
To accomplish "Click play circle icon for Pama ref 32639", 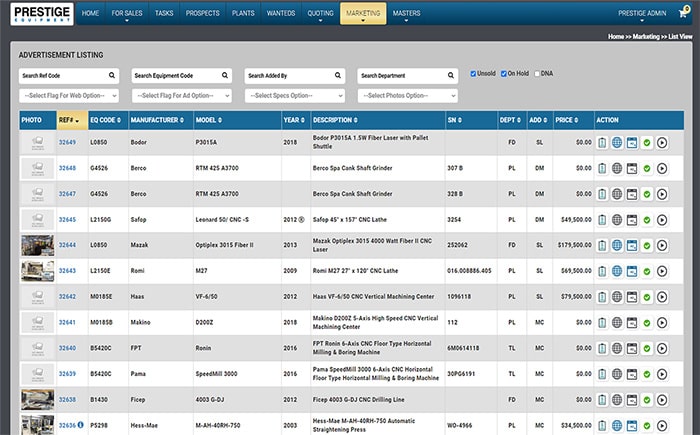I will [662, 374].
